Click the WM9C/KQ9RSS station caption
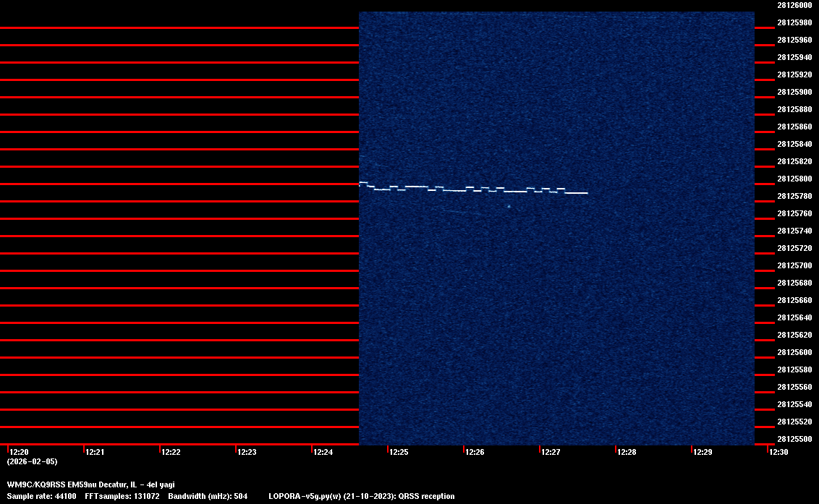This screenshot has width=819, height=504. (90, 484)
